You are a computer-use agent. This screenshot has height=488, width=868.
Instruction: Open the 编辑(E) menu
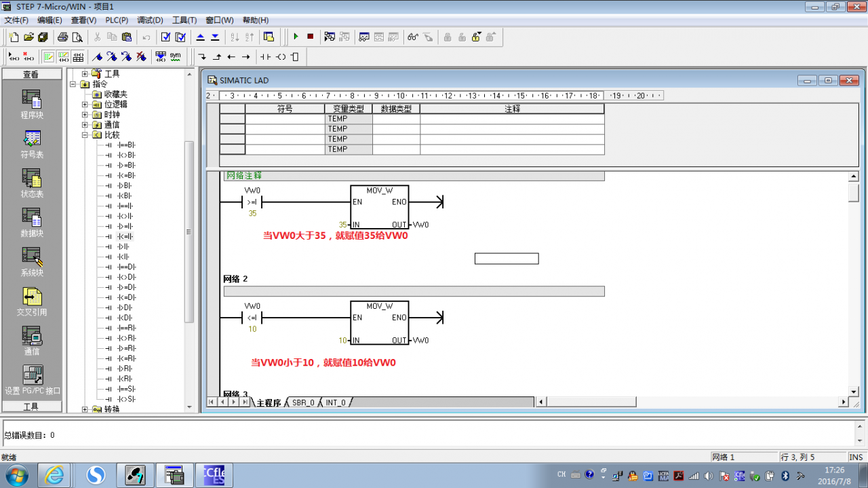pos(50,20)
